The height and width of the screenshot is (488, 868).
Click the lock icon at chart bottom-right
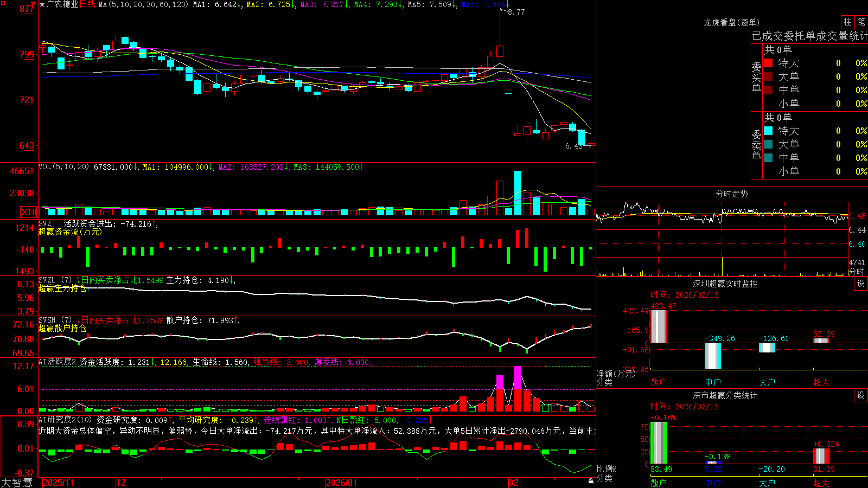pyautogui.click(x=591, y=481)
